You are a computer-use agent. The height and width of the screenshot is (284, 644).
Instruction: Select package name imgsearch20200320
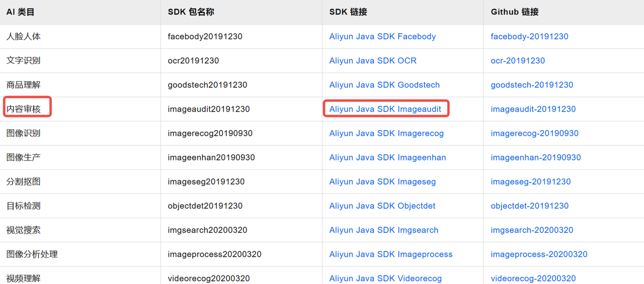click(207, 230)
